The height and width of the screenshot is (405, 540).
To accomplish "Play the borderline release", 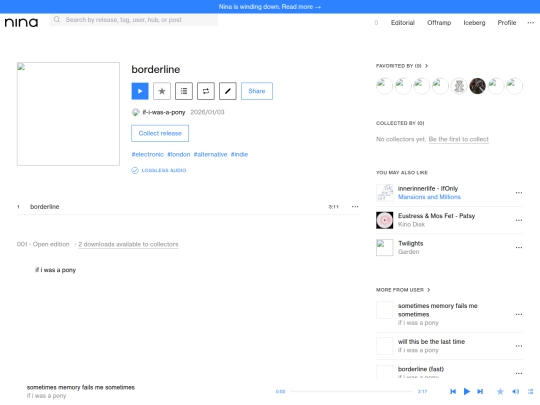I will pyautogui.click(x=140, y=91).
